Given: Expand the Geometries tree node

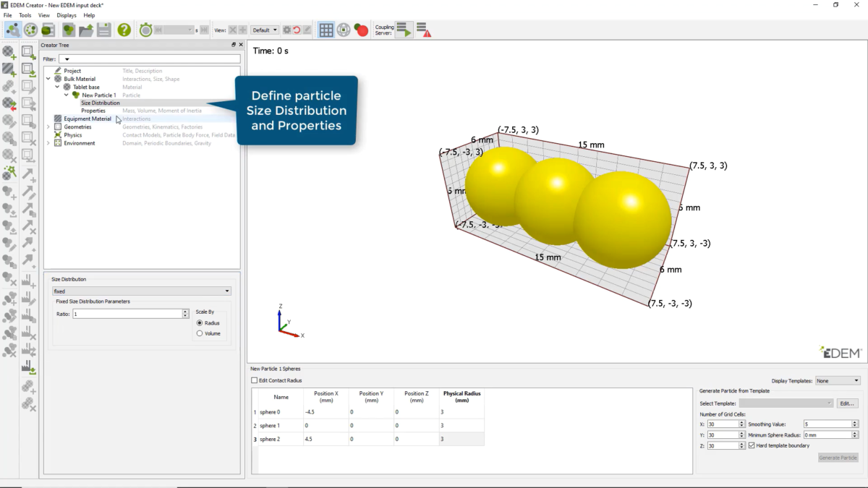Looking at the screenshot, I should (48, 127).
